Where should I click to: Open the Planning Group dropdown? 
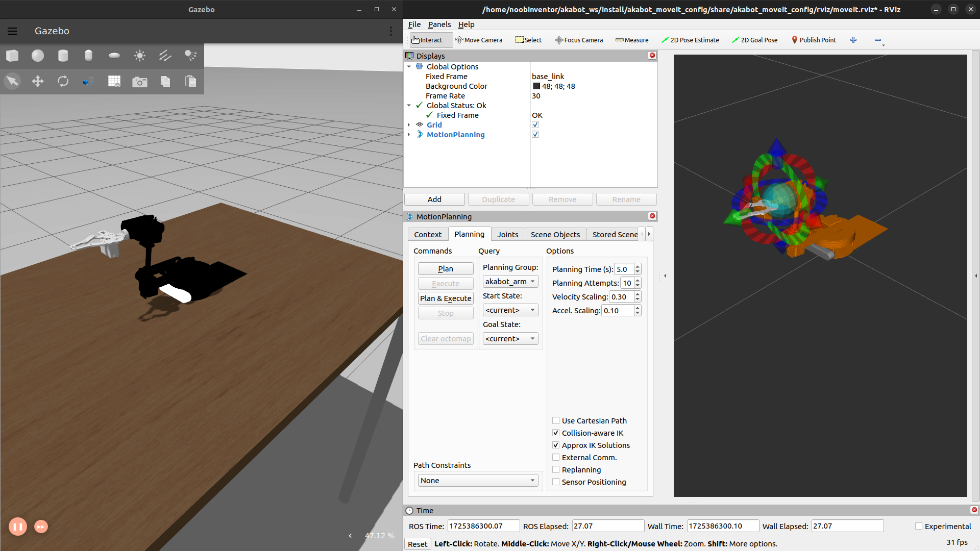coord(510,282)
